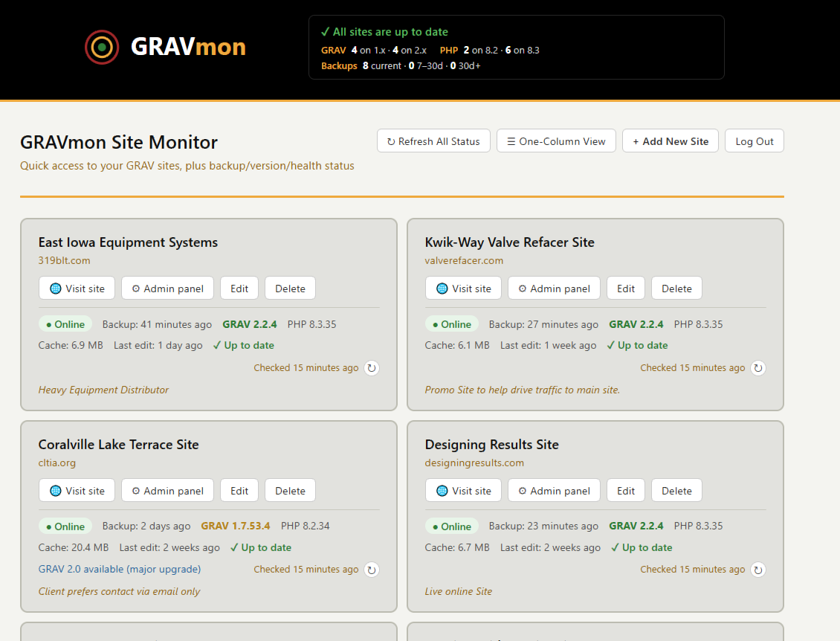Open Admin panel for Designing Results Site
The image size is (840, 641).
[554, 490]
